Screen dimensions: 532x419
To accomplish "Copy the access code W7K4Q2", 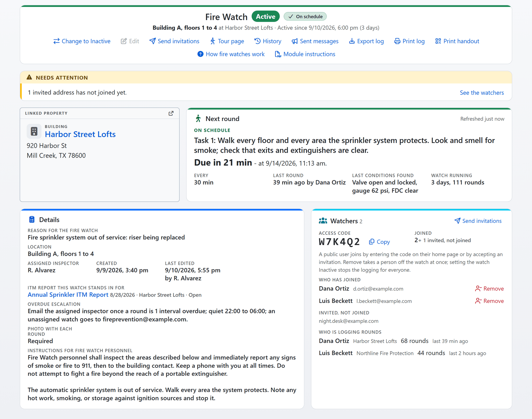I will 379,242.
